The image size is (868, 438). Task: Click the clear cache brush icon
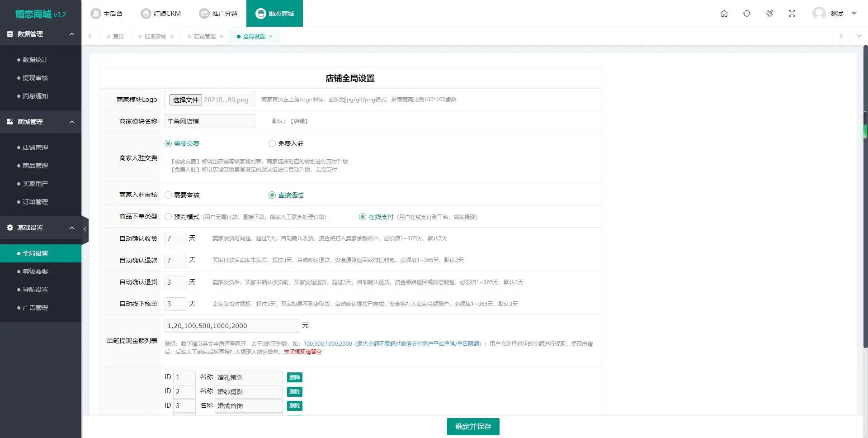tap(769, 14)
